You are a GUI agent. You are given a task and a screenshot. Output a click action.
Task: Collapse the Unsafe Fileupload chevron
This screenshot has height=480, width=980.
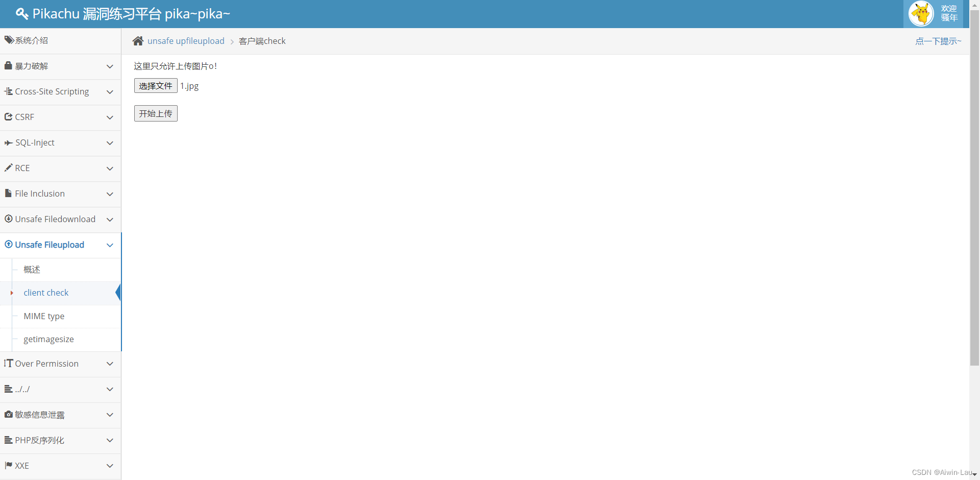pyautogui.click(x=110, y=245)
